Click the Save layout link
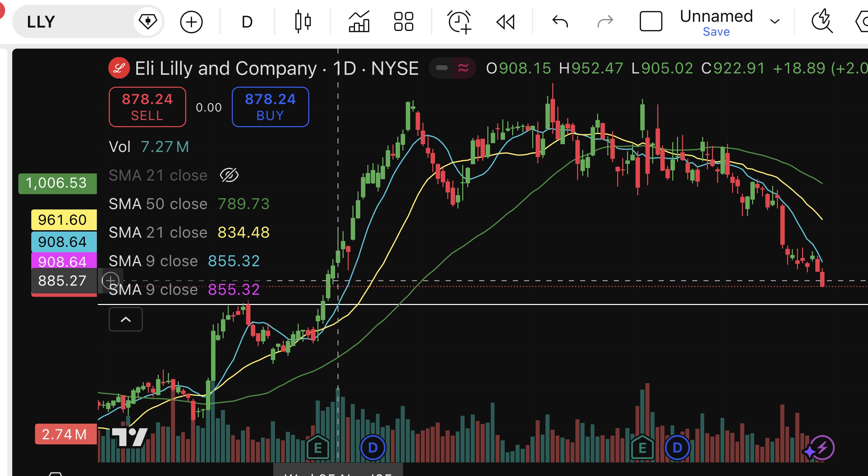868x476 pixels. click(716, 32)
